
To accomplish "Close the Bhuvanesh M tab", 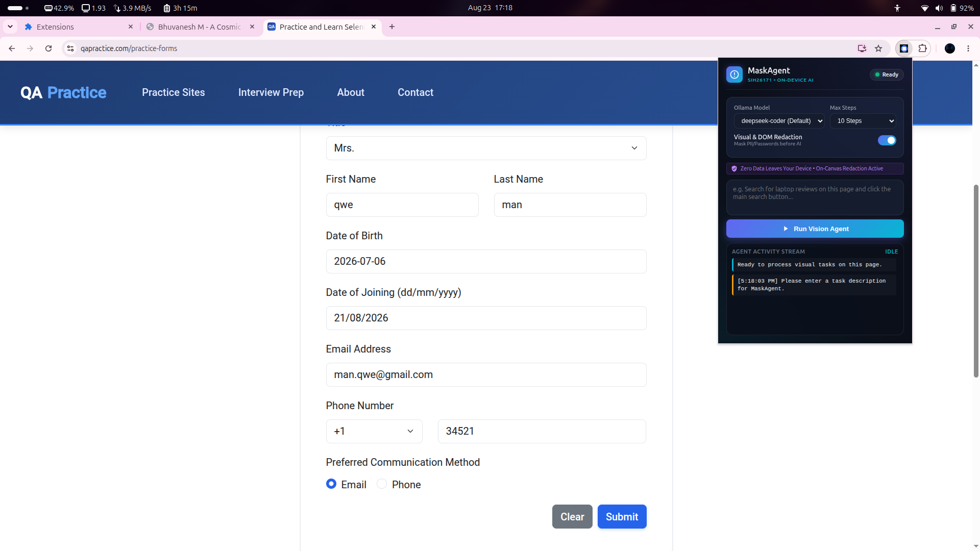I will (252, 27).
